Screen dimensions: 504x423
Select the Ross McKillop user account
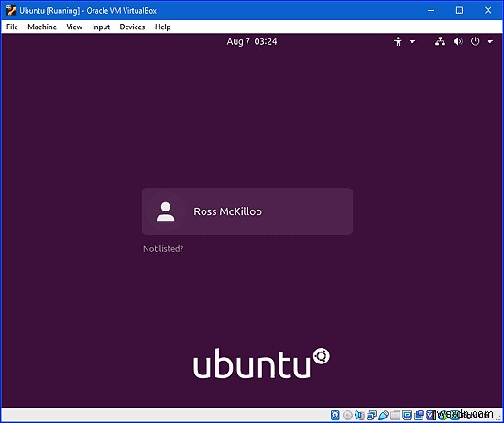point(247,211)
